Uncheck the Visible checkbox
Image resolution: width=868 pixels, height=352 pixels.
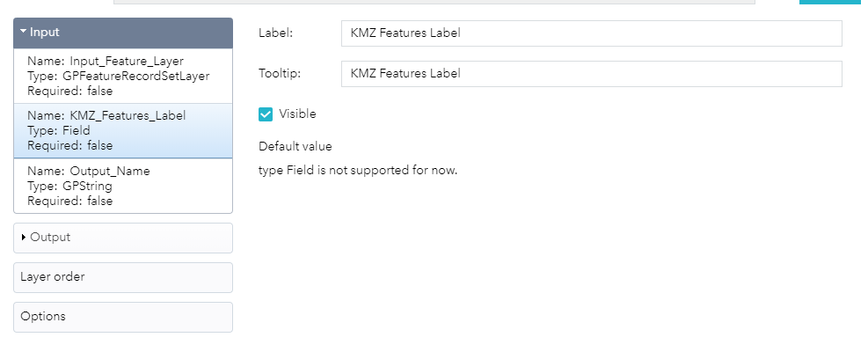tap(266, 114)
